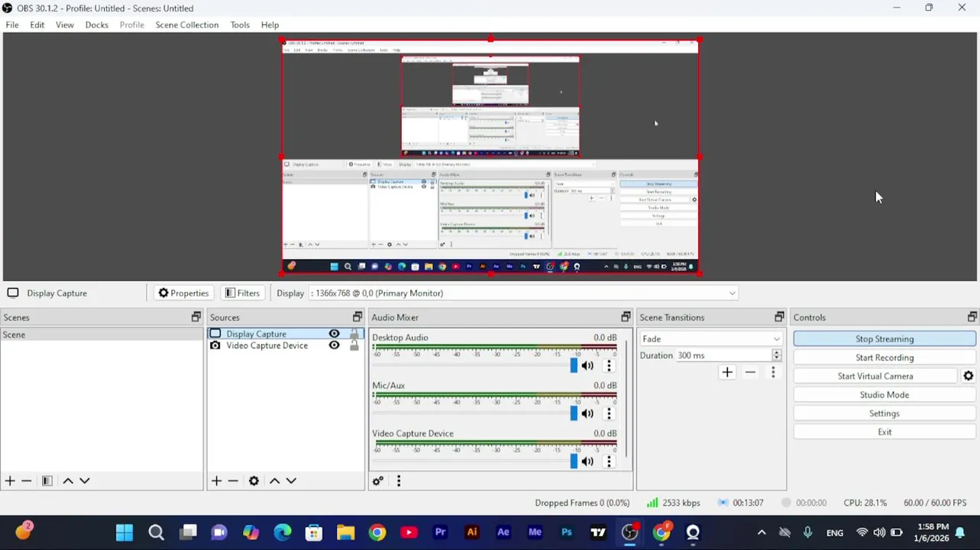Click Desktop Audio volume slider handle
This screenshot has height=550, width=980.
pos(574,366)
